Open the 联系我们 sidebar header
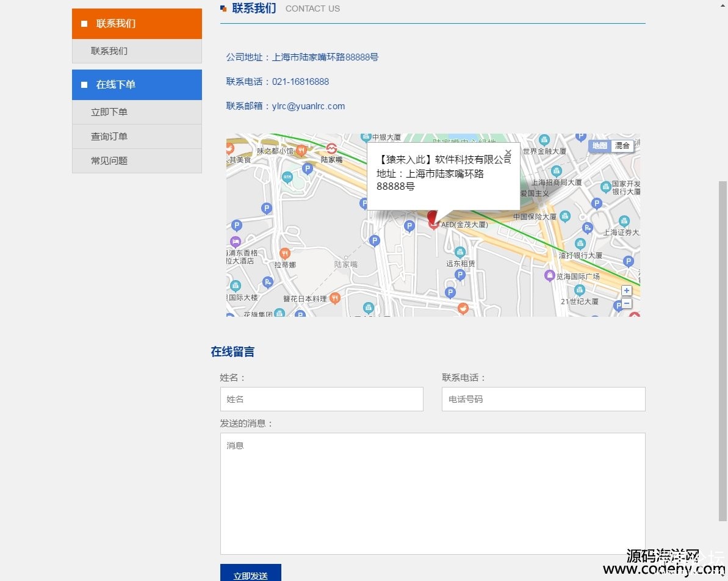This screenshot has height=581, width=728. (137, 24)
